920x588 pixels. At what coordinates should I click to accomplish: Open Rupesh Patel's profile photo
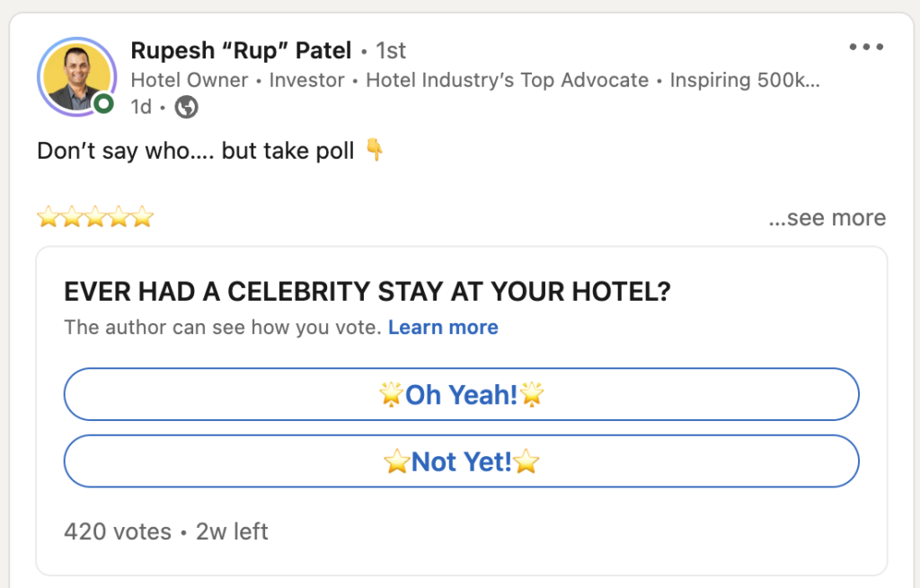[x=75, y=77]
